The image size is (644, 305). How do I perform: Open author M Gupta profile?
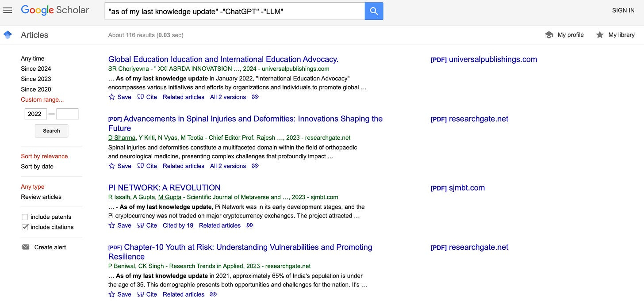click(170, 197)
